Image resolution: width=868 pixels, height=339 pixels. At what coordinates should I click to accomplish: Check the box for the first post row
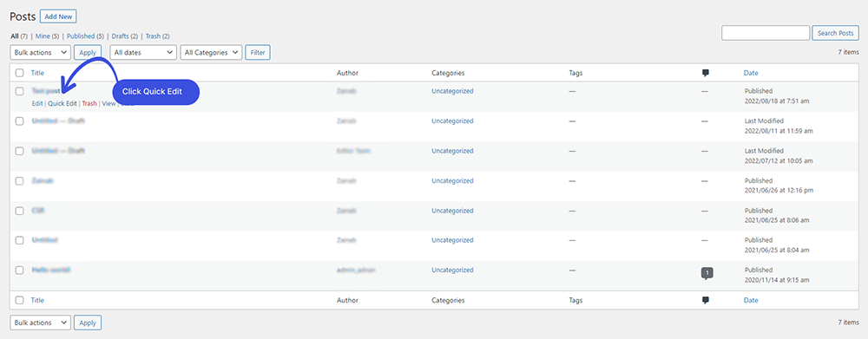pyautogui.click(x=19, y=91)
